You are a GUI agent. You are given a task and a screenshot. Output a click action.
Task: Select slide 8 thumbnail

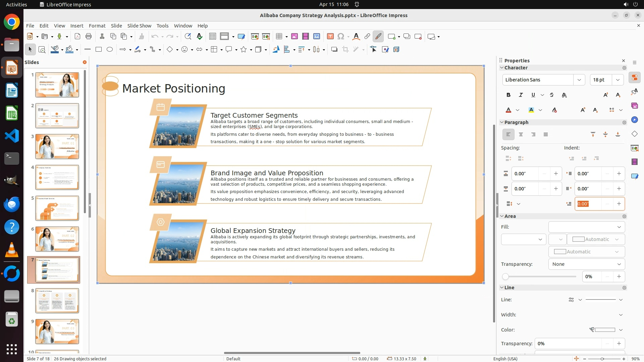57,301
